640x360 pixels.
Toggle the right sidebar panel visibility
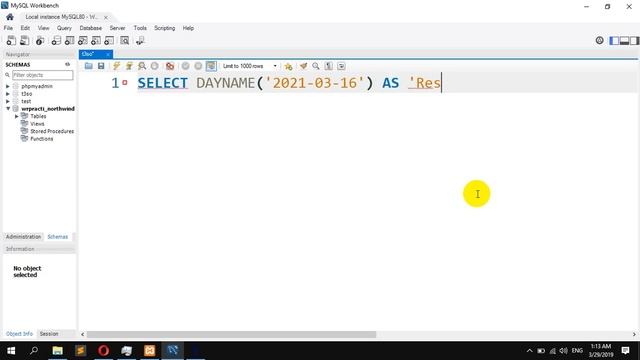pyautogui.click(x=634, y=40)
